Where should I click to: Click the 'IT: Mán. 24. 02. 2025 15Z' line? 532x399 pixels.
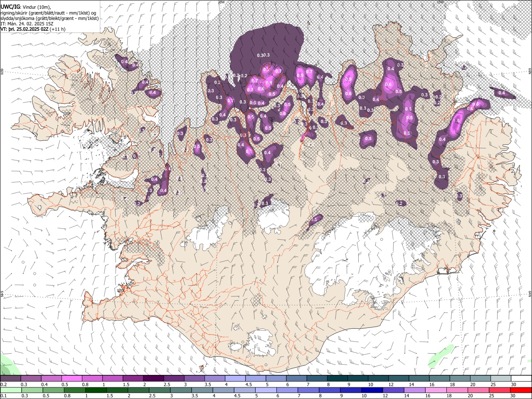tap(27, 24)
